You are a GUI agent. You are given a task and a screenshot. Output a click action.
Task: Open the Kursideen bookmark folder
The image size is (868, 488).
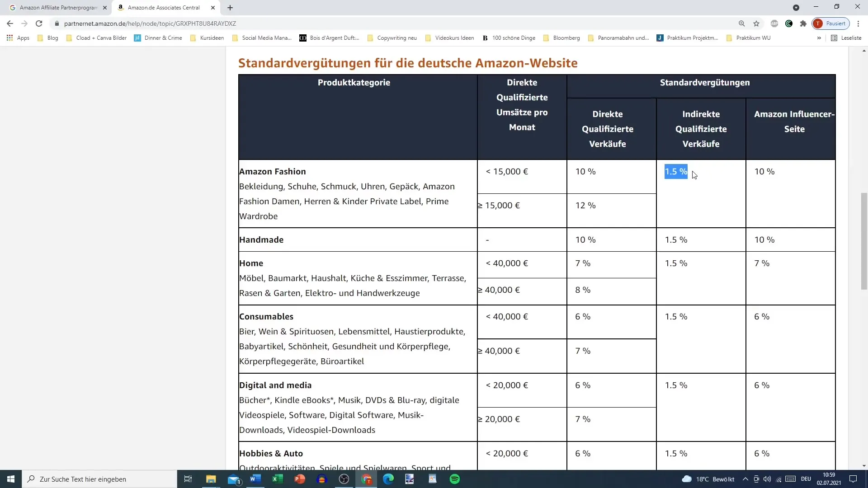point(207,38)
